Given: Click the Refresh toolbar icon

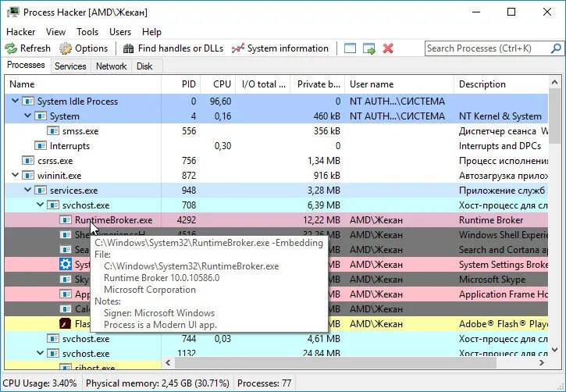Looking at the screenshot, I should pos(11,48).
